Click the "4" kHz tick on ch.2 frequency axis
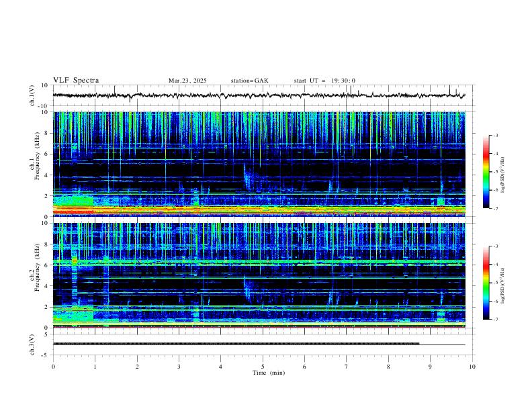The height and width of the screenshot is (411, 532). click(47, 286)
